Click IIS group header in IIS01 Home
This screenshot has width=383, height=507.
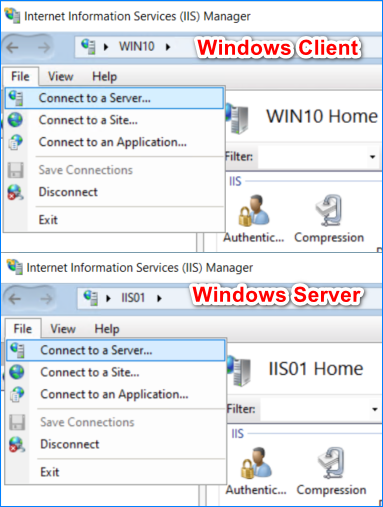237,434
